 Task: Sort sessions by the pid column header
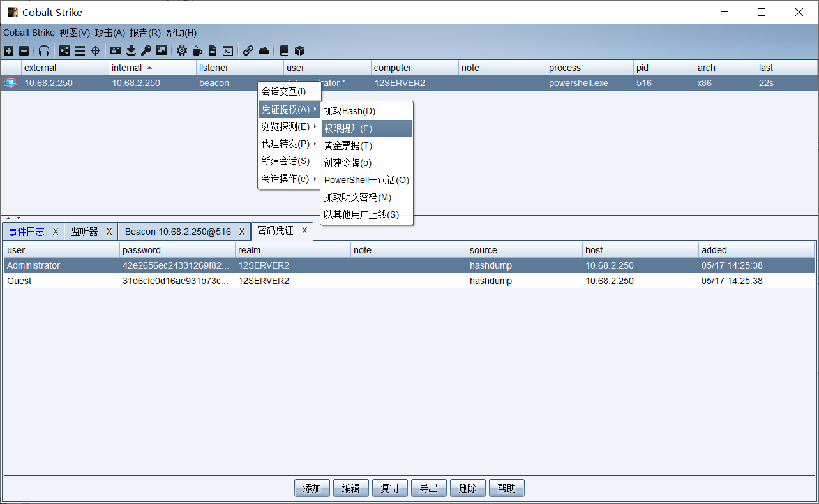(664, 68)
